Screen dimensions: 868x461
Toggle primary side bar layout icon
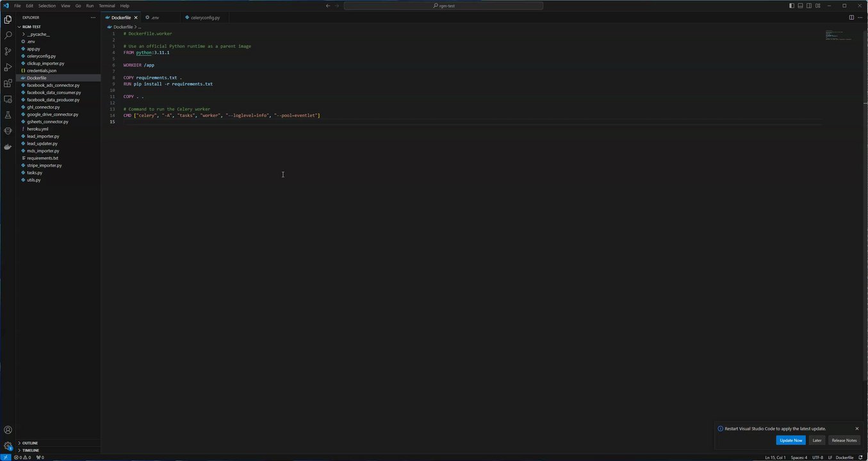click(x=792, y=6)
